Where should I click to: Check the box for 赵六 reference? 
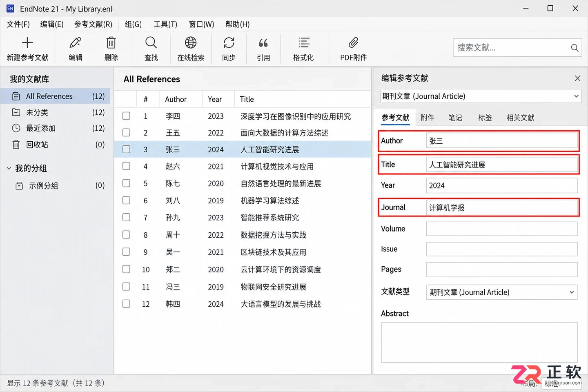tap(127, 166)
